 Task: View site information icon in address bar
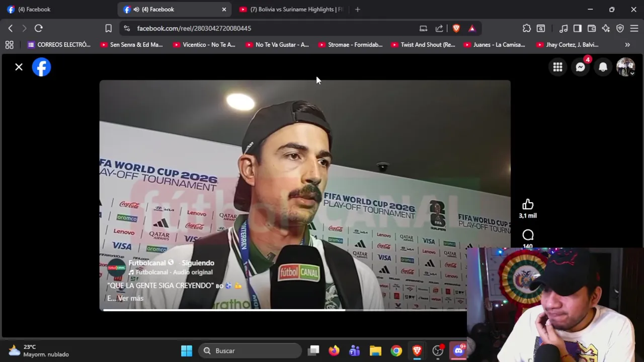(127, 28)
